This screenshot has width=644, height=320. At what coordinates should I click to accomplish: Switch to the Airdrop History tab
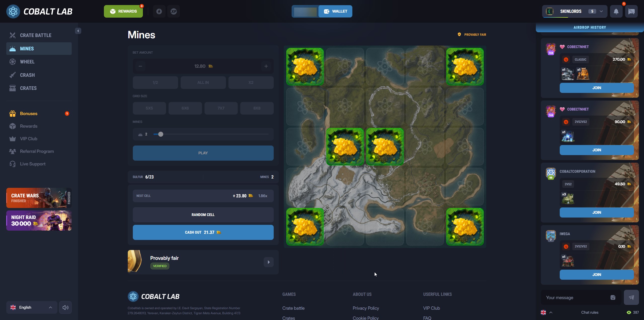pyautogui.click(x=590, y=27)
